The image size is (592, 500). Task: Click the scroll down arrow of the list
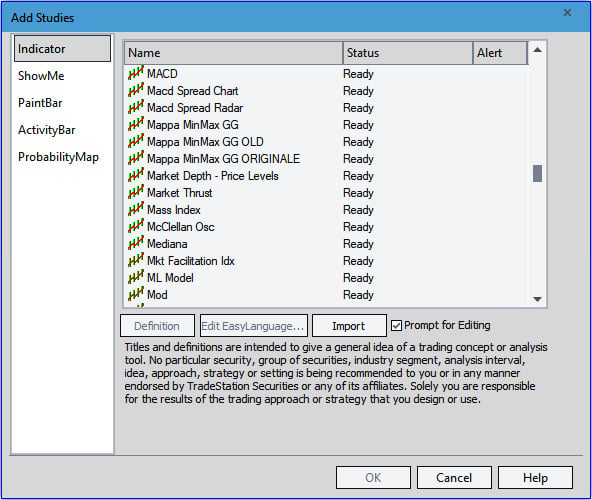click(537, 299)
